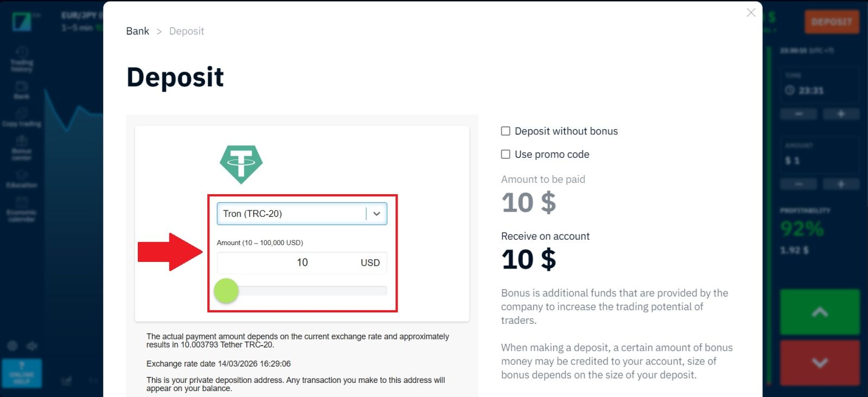
Task: Check the Use promo code option
Action: click(505, 153)
